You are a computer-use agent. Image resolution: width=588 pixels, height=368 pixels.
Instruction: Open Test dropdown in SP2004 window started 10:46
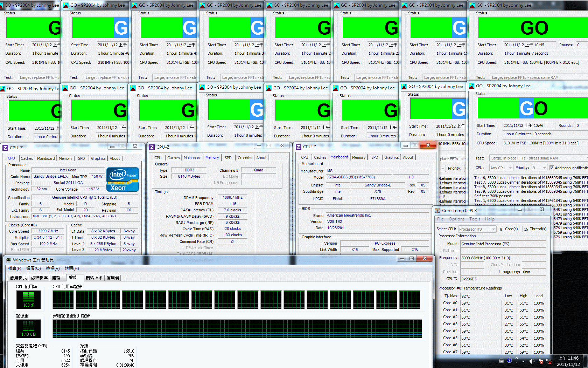click(539, 158)
